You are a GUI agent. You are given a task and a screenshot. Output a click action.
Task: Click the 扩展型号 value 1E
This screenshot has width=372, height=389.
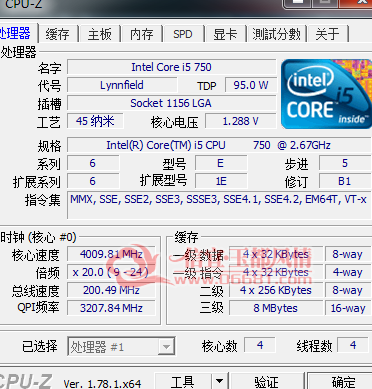pyautogui.click(x=221, y=181)
